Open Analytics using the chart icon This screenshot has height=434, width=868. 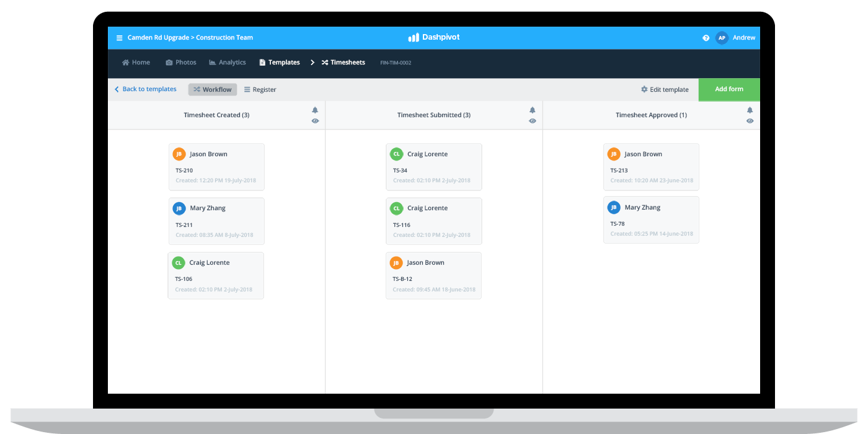click(x=211, y=62)
